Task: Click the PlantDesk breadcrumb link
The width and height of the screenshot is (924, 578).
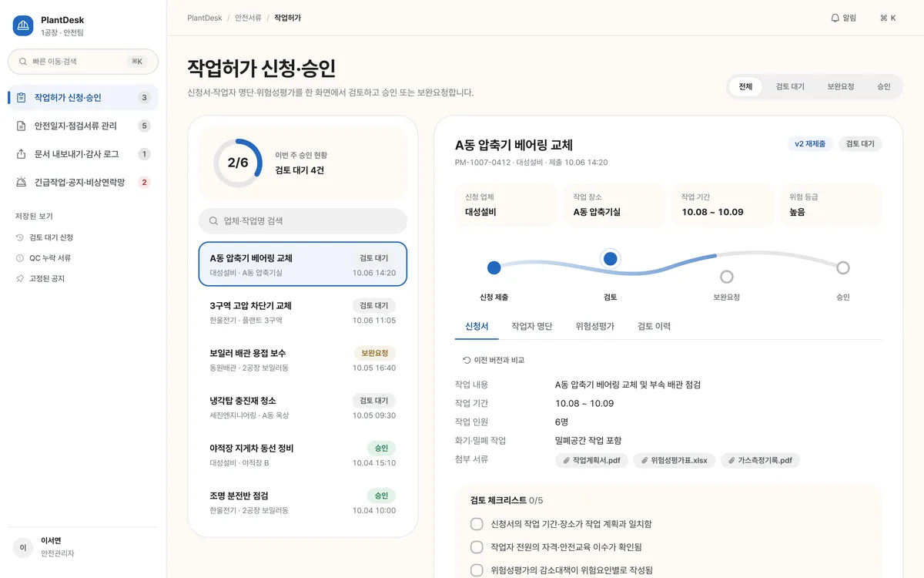Action: tap(205, 18)
